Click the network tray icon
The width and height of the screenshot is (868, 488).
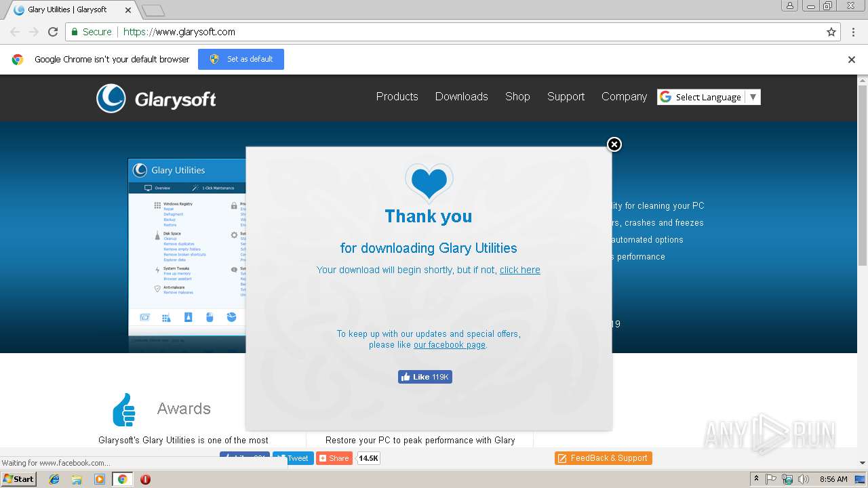787,479
